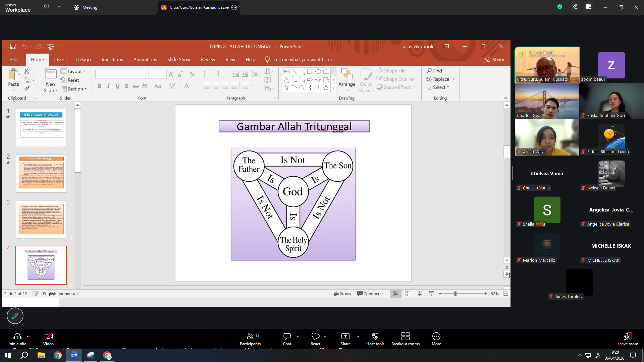Open File Explorer from the taskbar
The height and width of the screenshot is (362, 644).
click(x=41, y=355)
